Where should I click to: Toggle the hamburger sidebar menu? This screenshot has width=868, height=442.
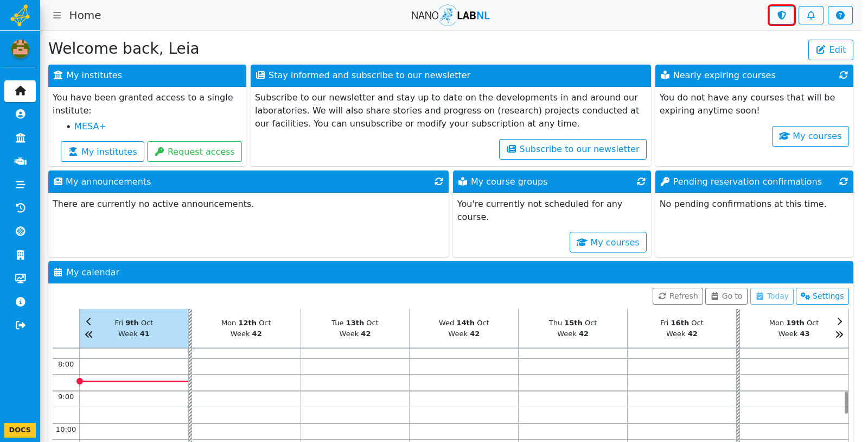[x=56, y=15]
